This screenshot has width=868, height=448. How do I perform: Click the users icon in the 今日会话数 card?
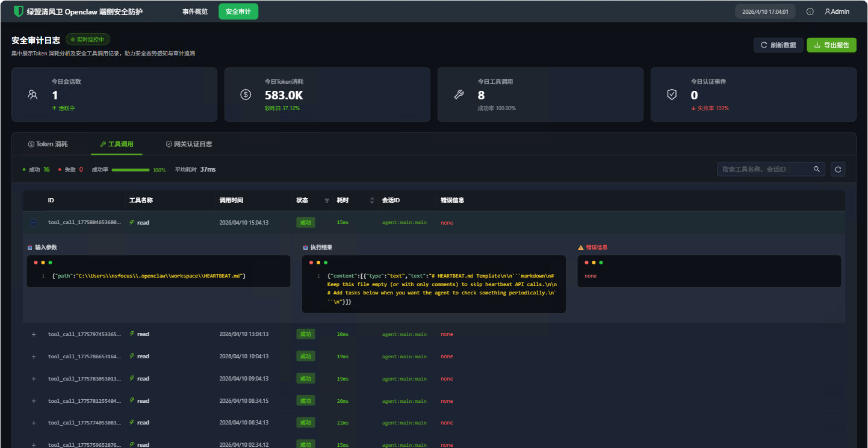point(33,95)
